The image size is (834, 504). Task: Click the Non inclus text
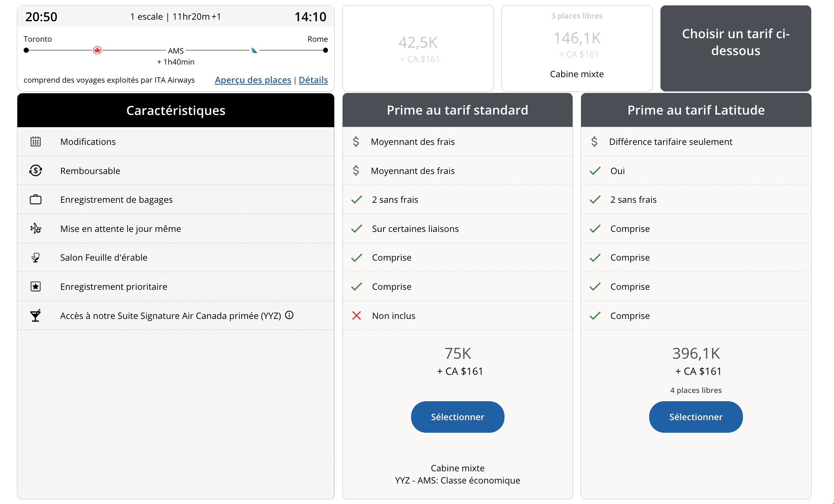(x=394, y=316)
